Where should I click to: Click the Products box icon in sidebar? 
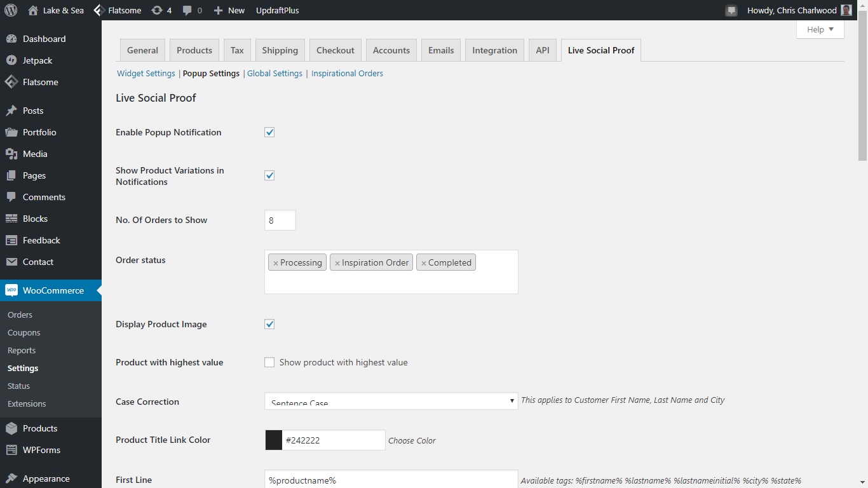point(11,428)
